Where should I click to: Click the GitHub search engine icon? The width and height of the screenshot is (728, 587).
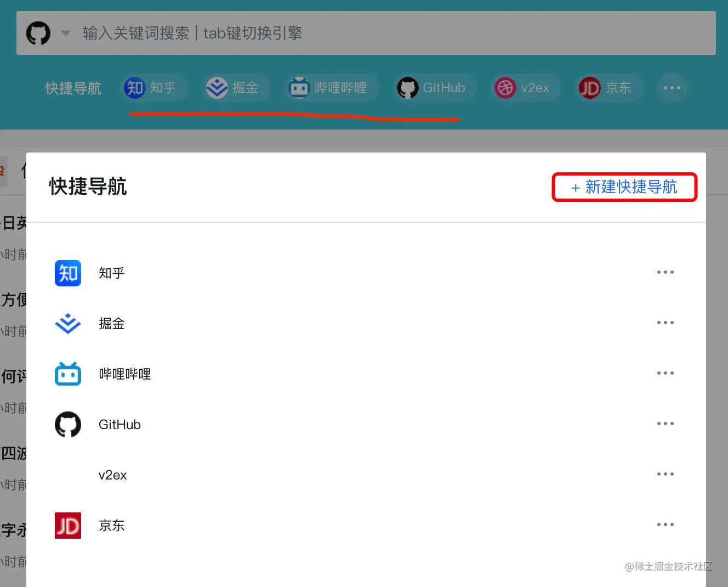pos(38,33)
